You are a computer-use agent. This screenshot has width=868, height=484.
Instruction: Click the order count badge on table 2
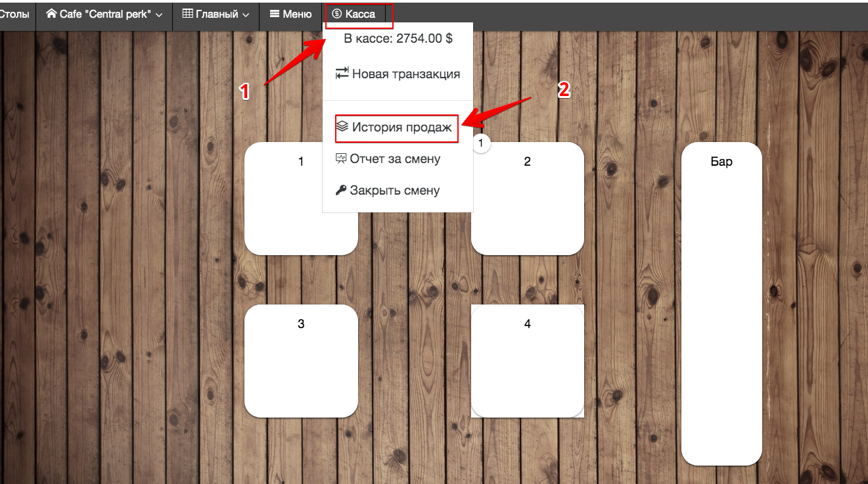pos(481,143)
